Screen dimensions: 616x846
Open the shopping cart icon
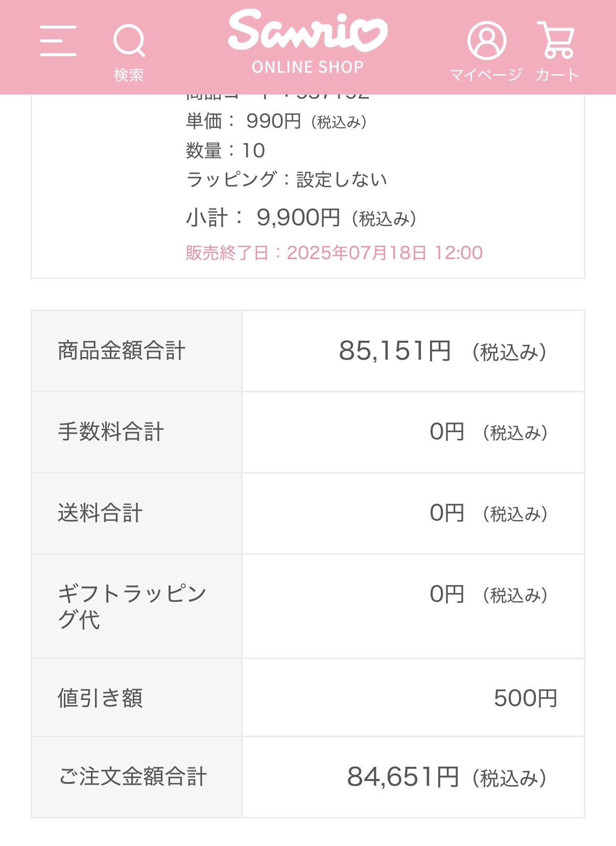point(557,39)
